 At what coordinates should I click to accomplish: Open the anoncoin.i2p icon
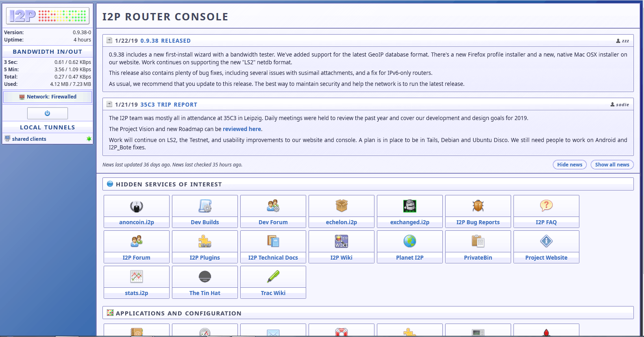pos(137,206)
